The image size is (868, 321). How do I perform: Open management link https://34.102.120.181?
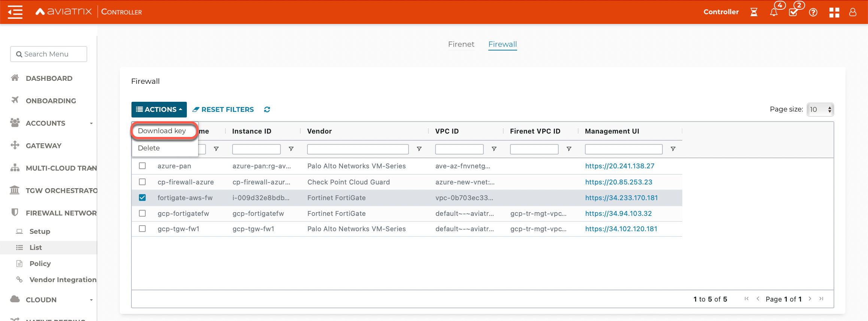click(621, 229)
